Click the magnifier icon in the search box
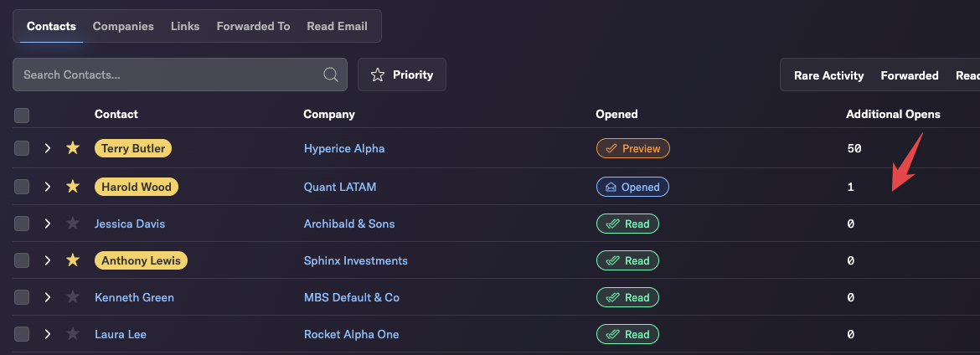 [331, 75]
